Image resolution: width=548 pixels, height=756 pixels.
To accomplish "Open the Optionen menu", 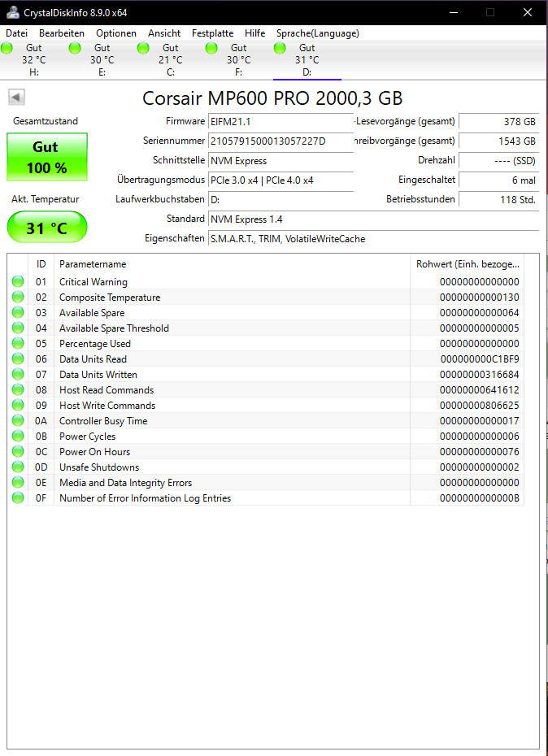I will [x=116, y=33].
